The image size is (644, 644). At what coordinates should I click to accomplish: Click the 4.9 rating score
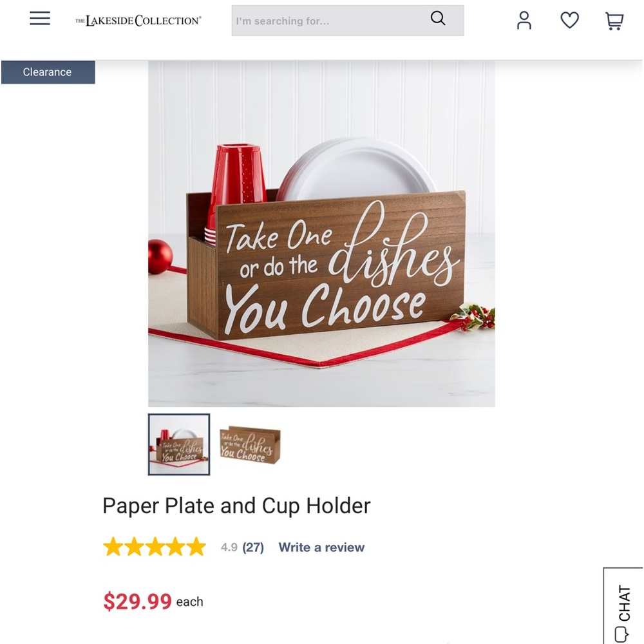click(x=229, y=547)
